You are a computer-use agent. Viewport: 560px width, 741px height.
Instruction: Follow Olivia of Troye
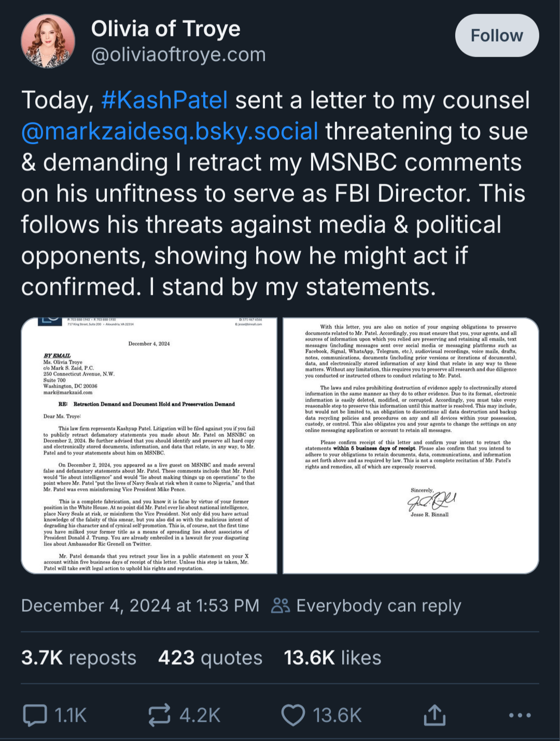[x=497, y=35]
